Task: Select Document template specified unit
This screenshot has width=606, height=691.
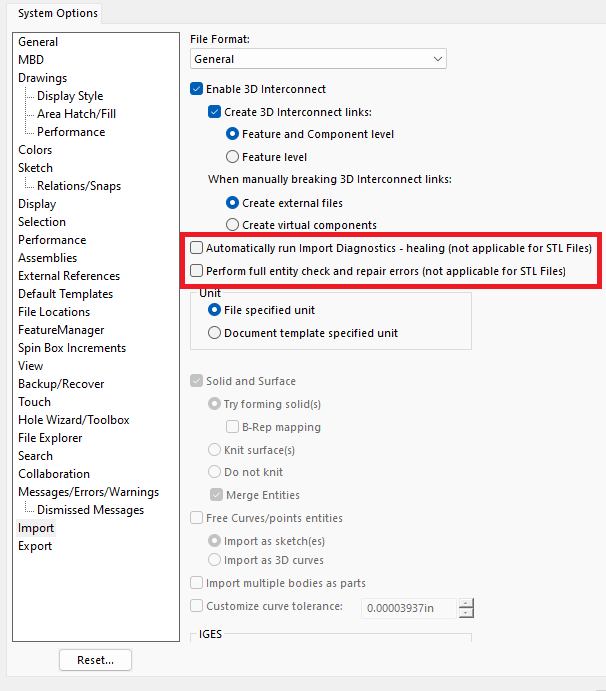Action: pyautogui.click(x=214, y=333)
